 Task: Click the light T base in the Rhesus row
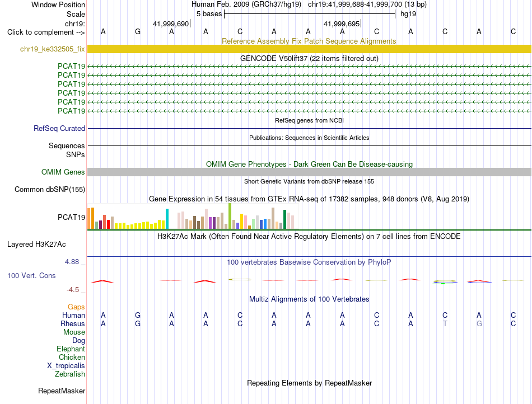(445, 323)
